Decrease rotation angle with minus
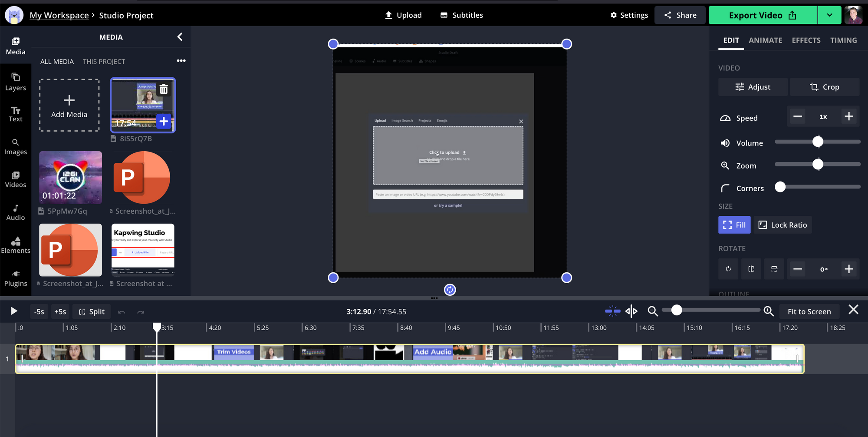The width and height of the screenshot is (868, 437). (798, 269)
